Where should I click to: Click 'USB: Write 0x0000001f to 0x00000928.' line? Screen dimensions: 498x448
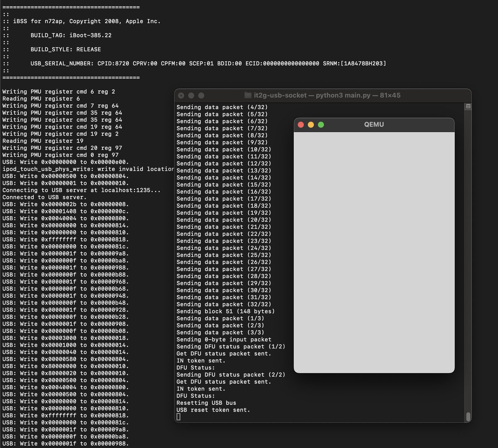[x=66, y=310]
